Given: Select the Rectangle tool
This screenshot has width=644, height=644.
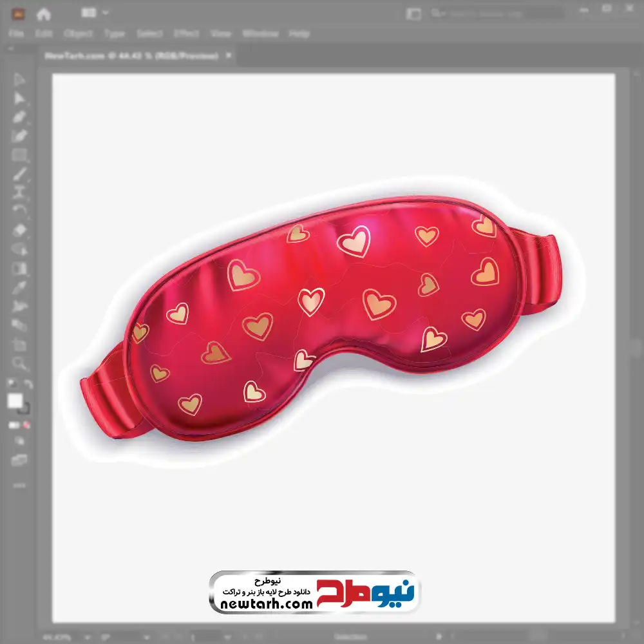Looking at the screenshot, I should pos(19,155).
